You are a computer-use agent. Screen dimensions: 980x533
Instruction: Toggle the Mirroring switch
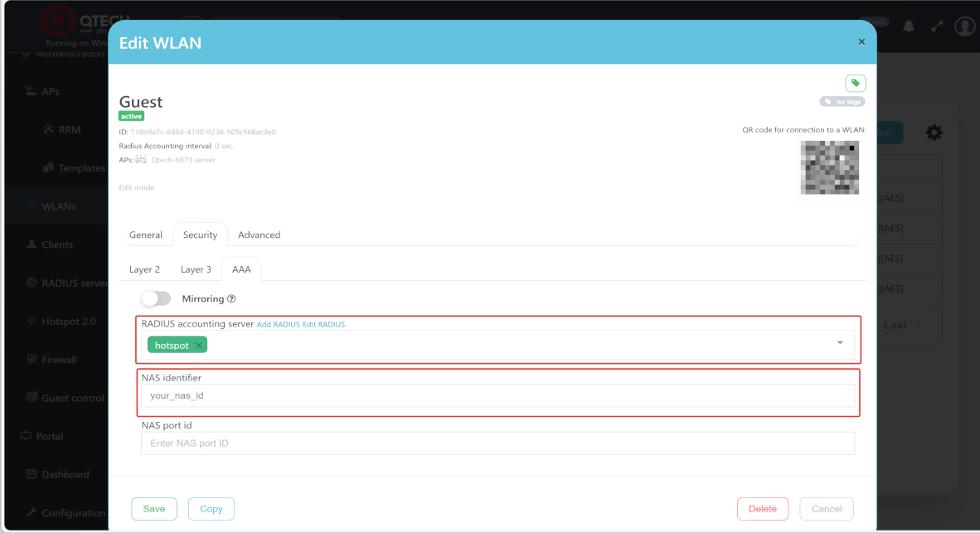tap(156, 298)
